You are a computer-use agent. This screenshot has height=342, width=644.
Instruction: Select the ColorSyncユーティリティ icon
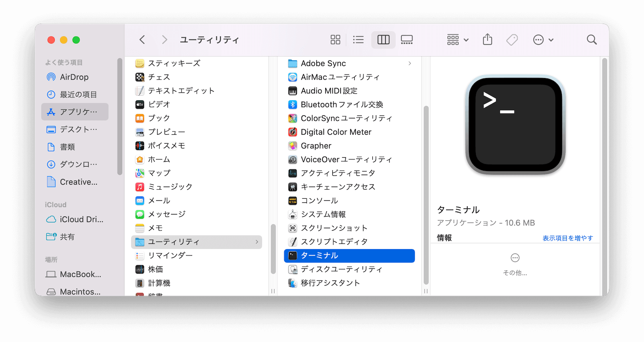[293, 118]
